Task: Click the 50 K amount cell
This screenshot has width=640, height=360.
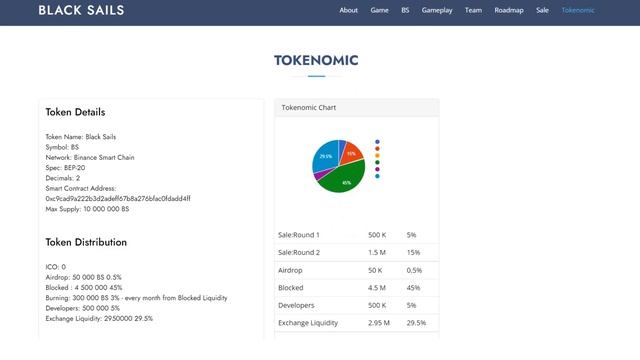Action: pyautogui.click(x=375, y=270)
